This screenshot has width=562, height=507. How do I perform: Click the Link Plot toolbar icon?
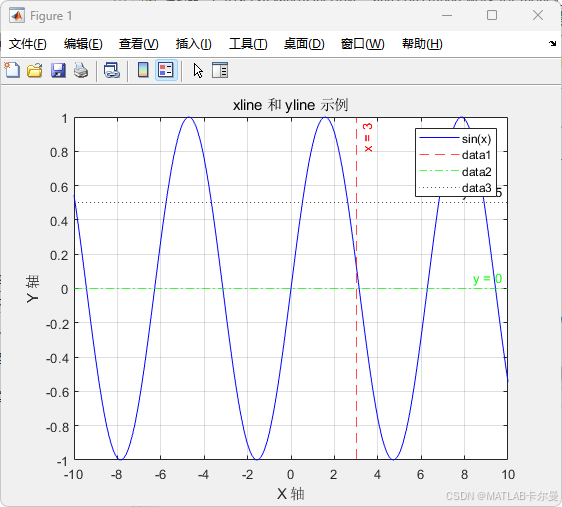pyautogui.click(x=112, y=70)
